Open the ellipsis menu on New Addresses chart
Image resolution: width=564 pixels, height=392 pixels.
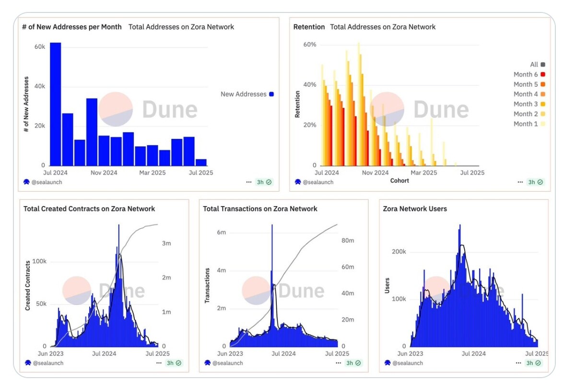click(x=248, y=182)
